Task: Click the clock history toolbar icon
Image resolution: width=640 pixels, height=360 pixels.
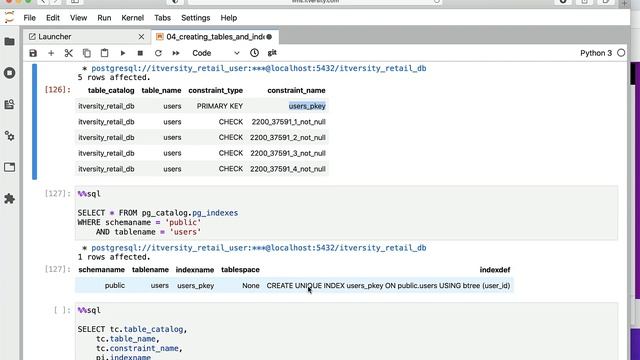Action: pos(254,53)
